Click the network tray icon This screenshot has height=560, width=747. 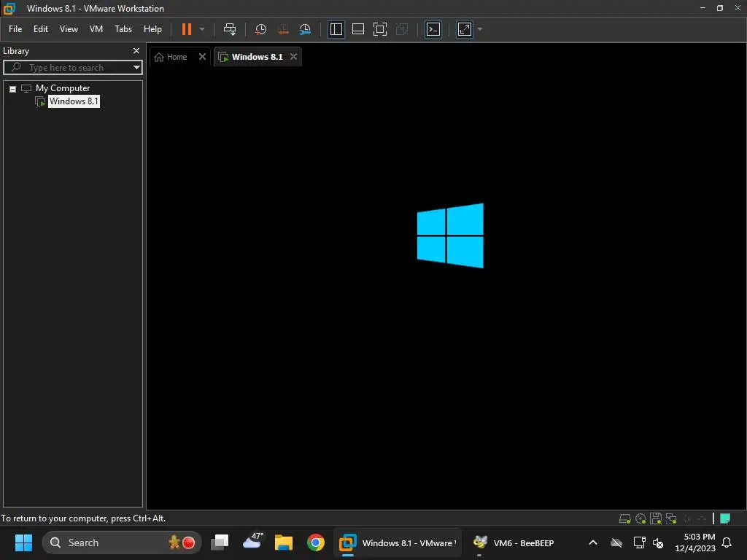click(x=638, y=542)
